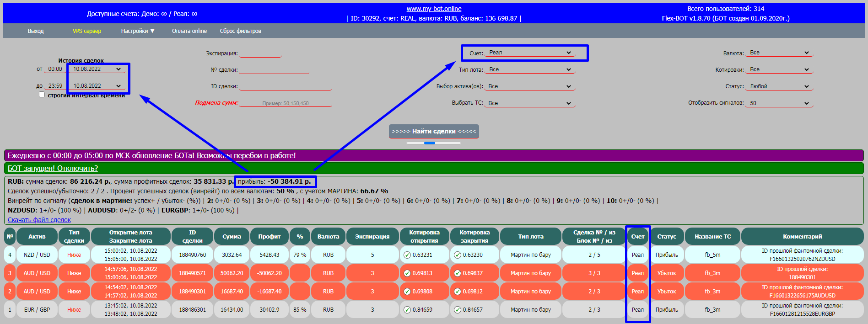Click the checkmark icon beside opening quote 0.63231
Image resolution: width=868 pixels, height=324 pixels.
pos(407,255)
